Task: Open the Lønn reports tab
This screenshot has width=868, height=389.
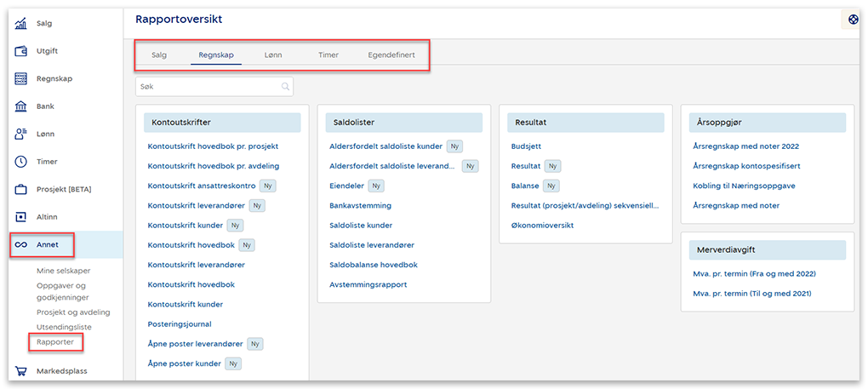Action: pos(273,55)
